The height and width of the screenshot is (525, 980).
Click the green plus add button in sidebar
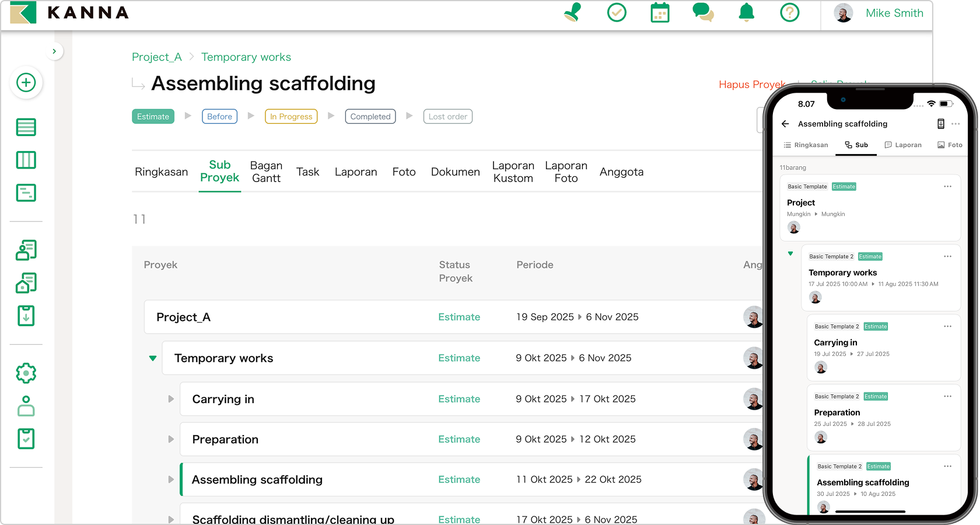point(26,83)
